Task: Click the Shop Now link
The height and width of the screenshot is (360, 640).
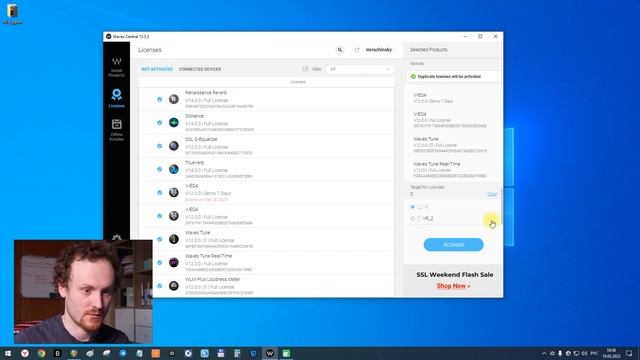Action: pyautogui.click(x=453, y=286)
